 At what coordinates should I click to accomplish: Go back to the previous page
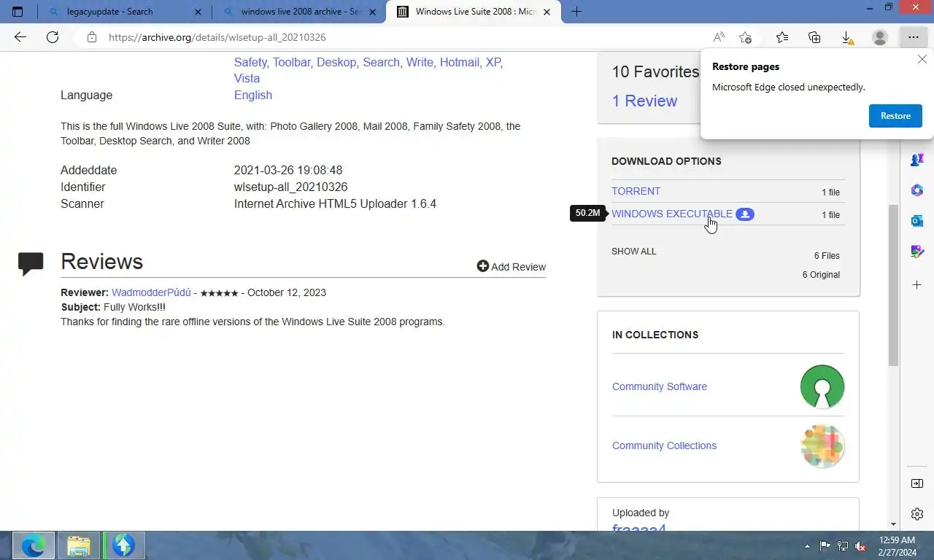pos(20,37)
